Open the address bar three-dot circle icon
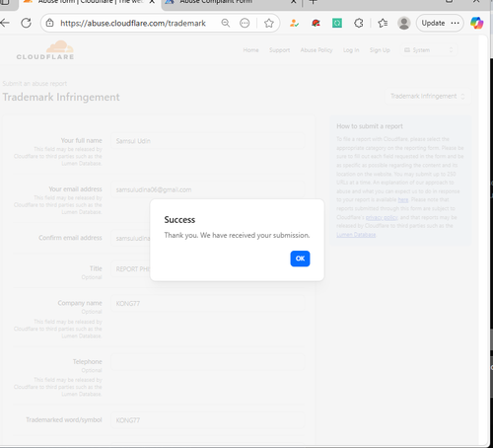493x448 pixels. pos(245,23)
